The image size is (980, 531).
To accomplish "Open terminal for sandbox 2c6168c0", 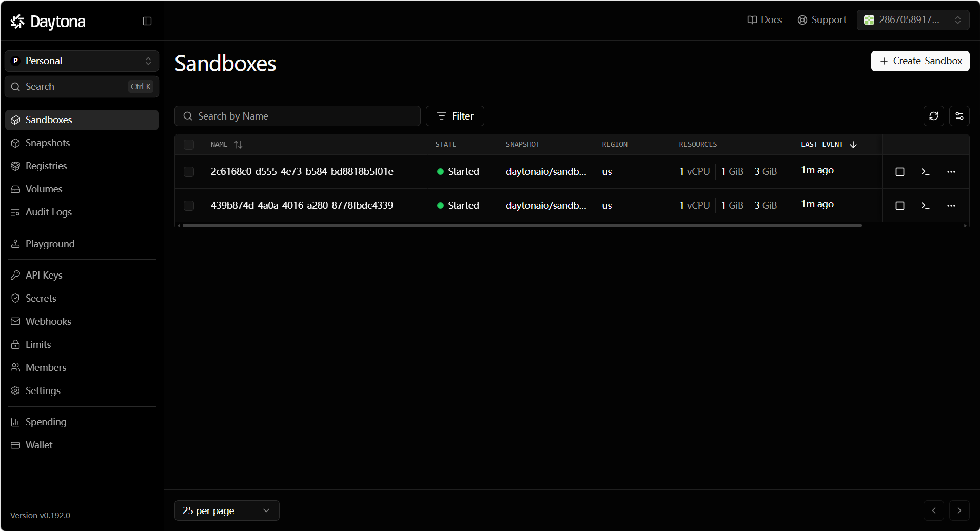I will coord(926,172).
